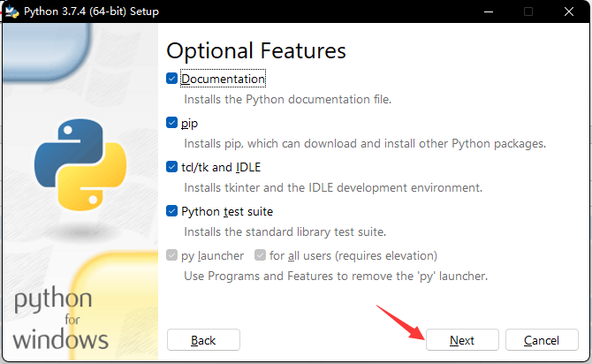This screenshot has height=364, width=592.
Task: Cancel the Python installation
Action: [542, 340]
